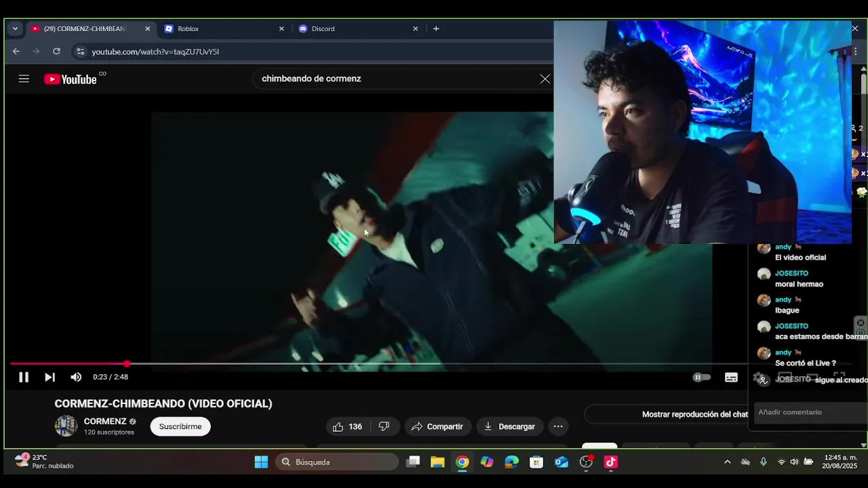Toggle autoplay switch in player
This screenshot has height=488, width=868.
[x=701, y=377]
